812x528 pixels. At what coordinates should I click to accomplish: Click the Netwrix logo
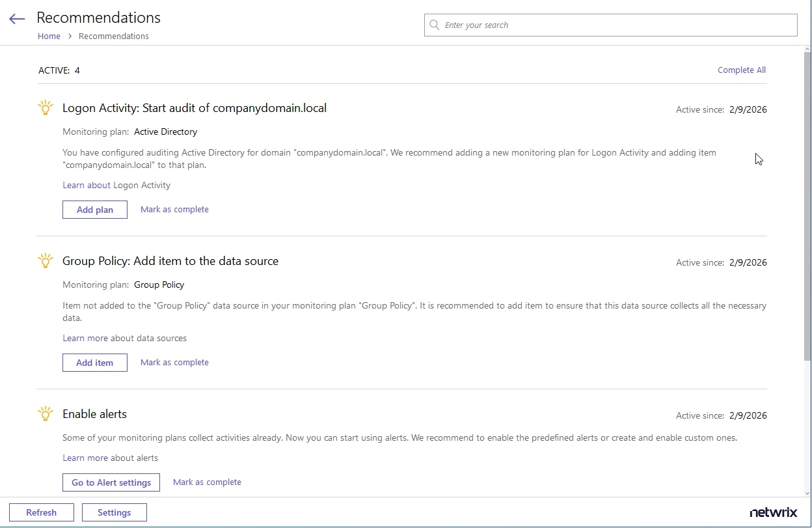(774, 513)
